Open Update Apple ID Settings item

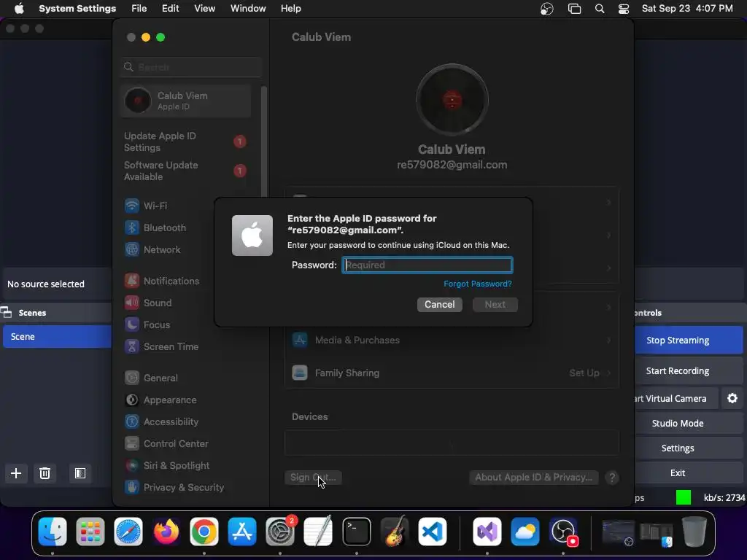click(186, 141)
